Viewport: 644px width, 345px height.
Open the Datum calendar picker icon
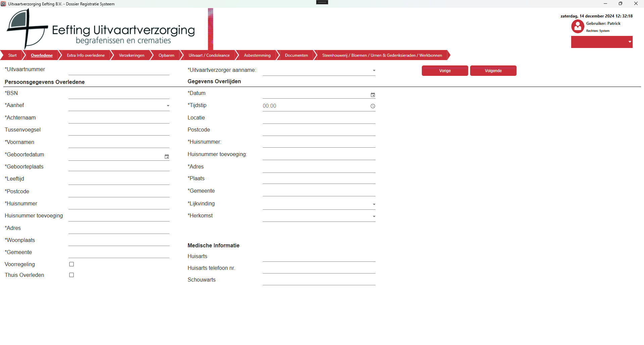click(x=373, y=95)
